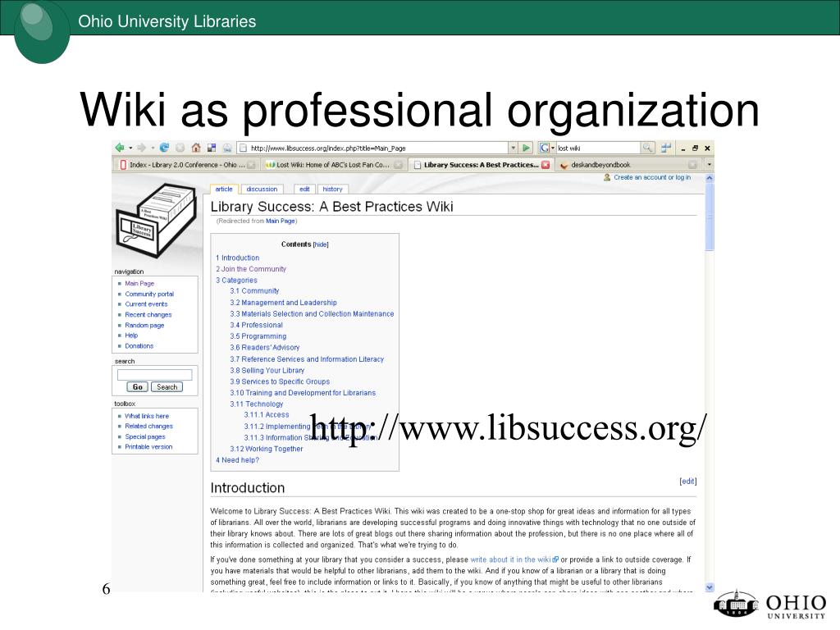The height and width of the screenshot is (630, 840).
Task: Jump to 3 Categories in contents
Action: [x=236, y=281]
